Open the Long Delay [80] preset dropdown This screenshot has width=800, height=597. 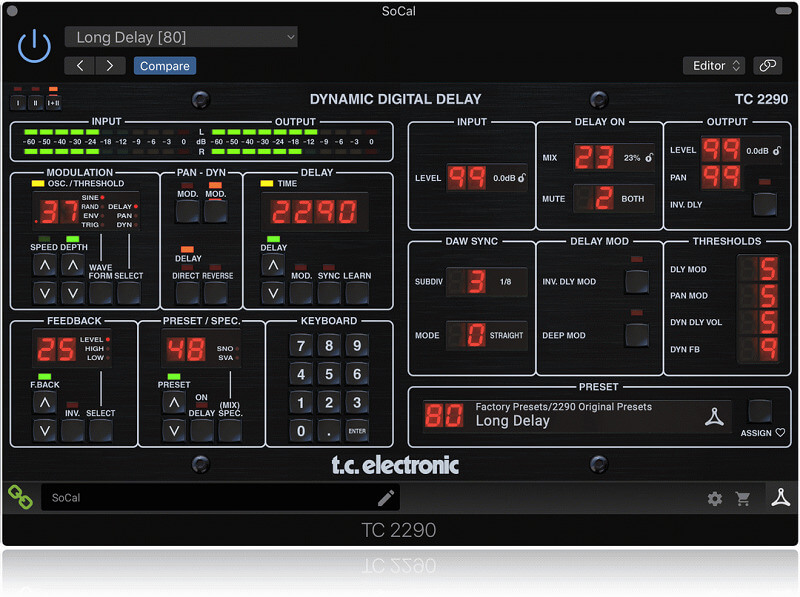[181, 37]
